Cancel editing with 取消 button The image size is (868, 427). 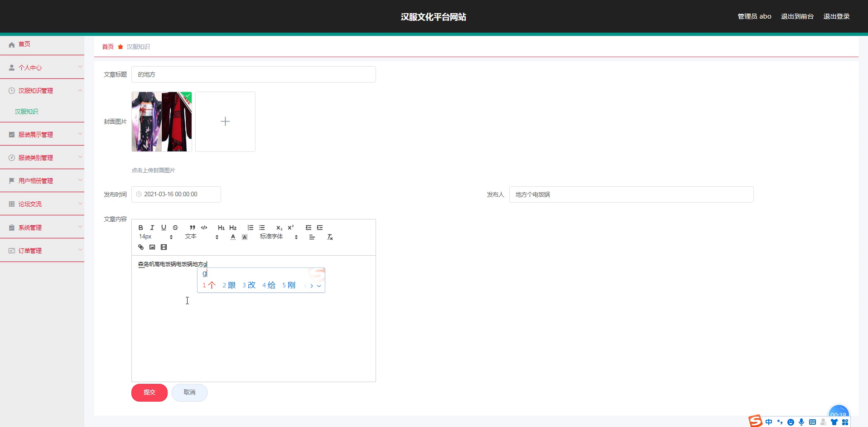tap(189, 393)
